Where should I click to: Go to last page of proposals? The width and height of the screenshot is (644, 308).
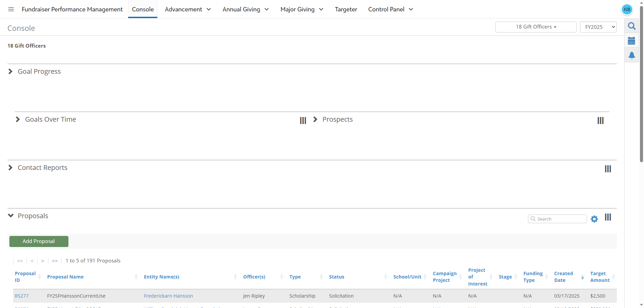coord(55,261)
